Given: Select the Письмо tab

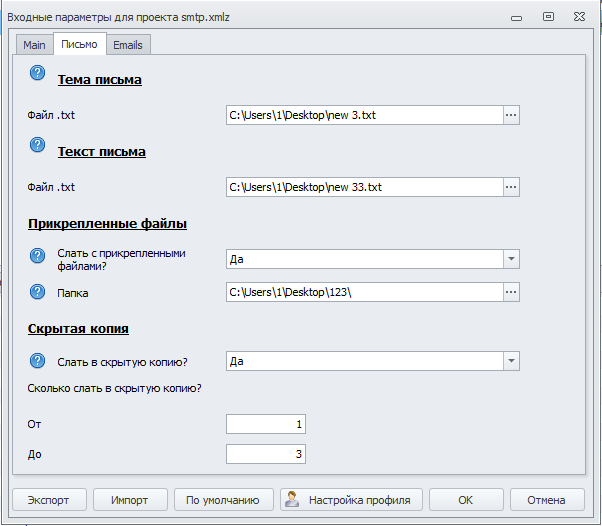Looking at the screenshot, I should tap(79, 44).
